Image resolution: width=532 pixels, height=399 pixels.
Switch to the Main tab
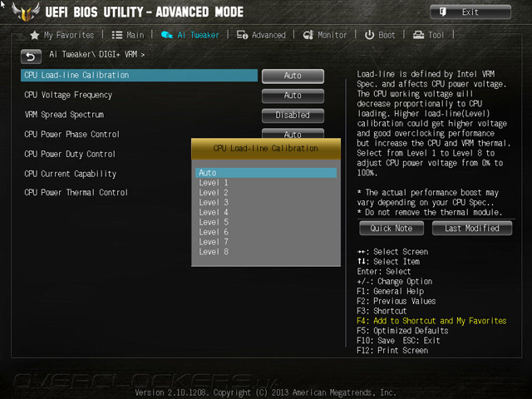128,35
